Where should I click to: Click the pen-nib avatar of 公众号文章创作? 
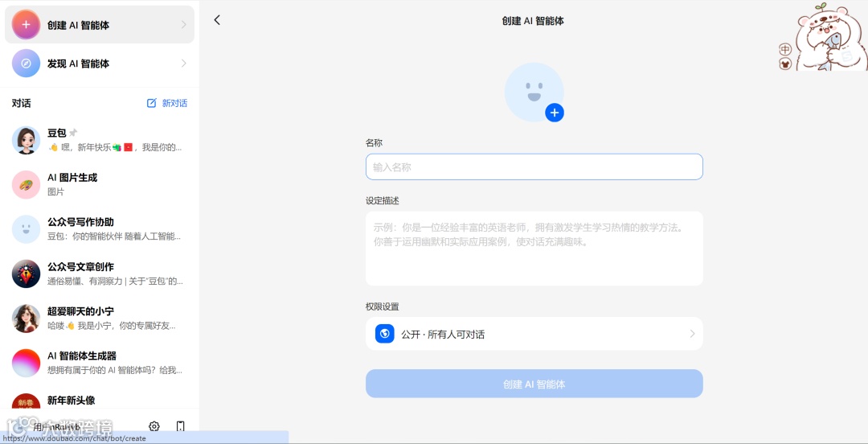(26, 273)
